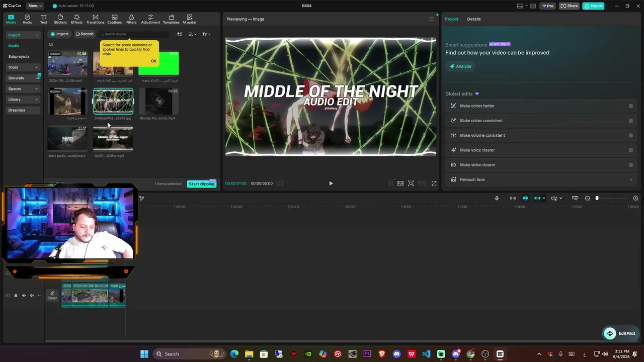Viewport: 644px width, 362px height.
Task: Zoom out the timeline with minus icon
Action: click(587, 198)
